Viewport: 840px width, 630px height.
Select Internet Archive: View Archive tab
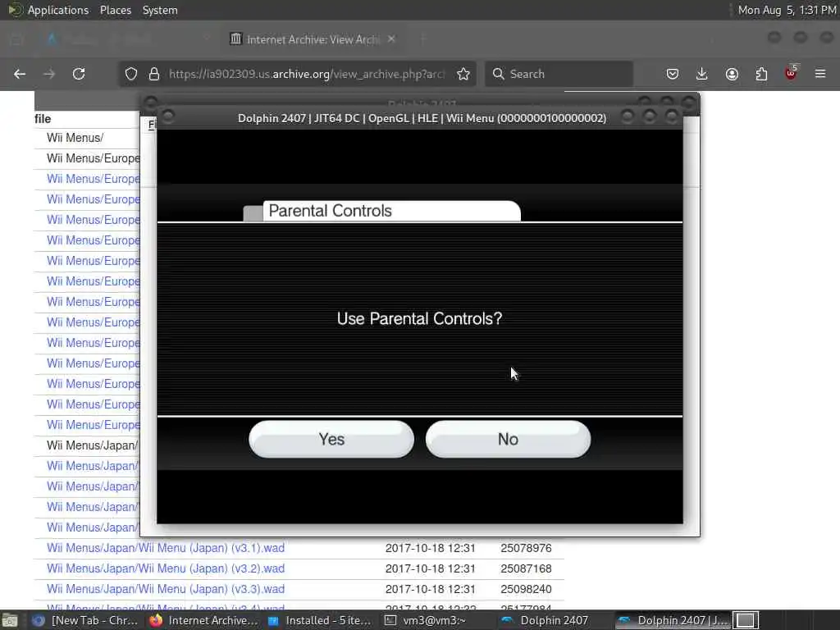[x=313, y=39]
